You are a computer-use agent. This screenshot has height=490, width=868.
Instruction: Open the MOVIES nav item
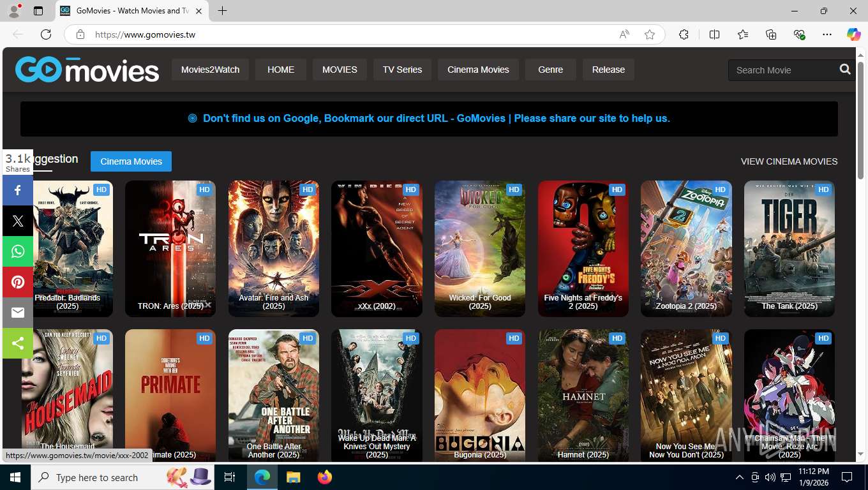[340, 70]
